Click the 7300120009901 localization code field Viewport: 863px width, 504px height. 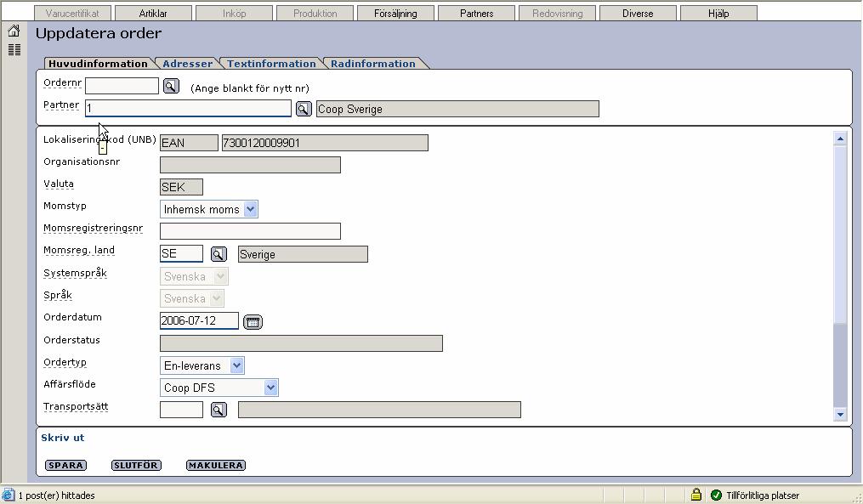(x=325, y=143)
